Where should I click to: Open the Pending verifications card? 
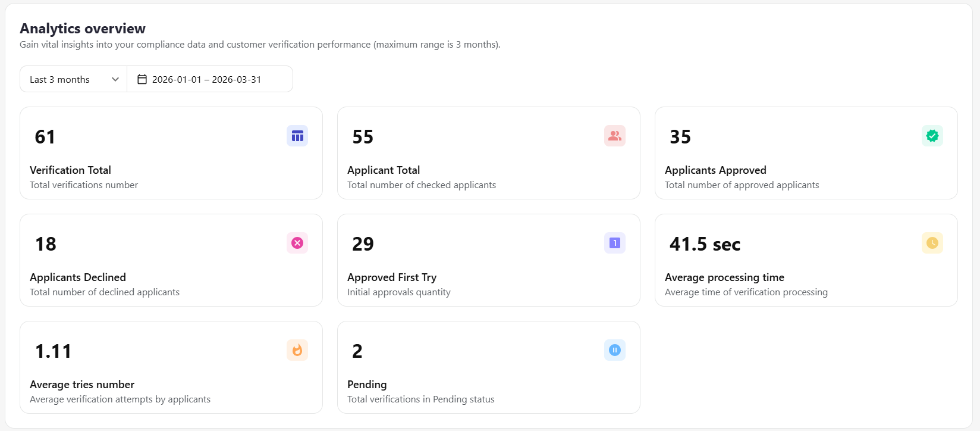489,367
